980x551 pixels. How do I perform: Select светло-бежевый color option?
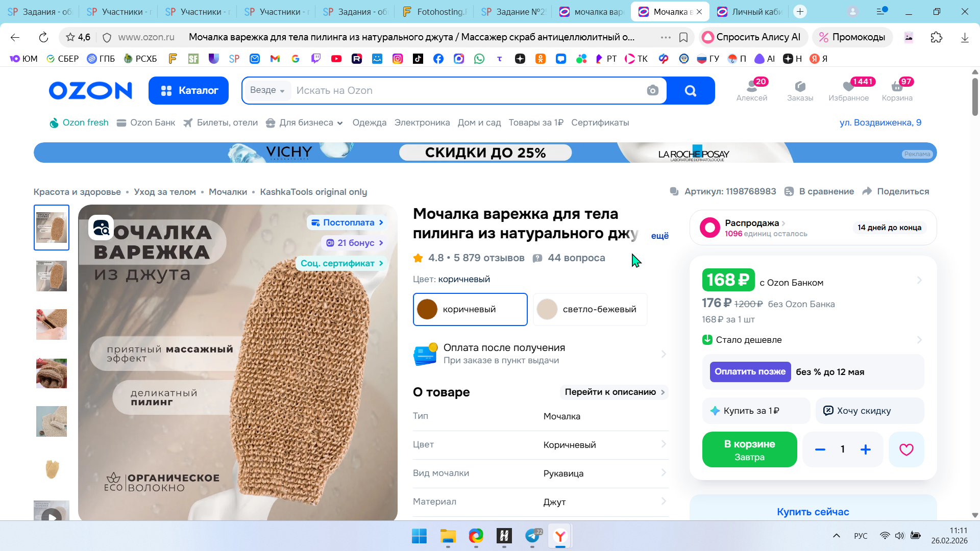click(590, 309)
